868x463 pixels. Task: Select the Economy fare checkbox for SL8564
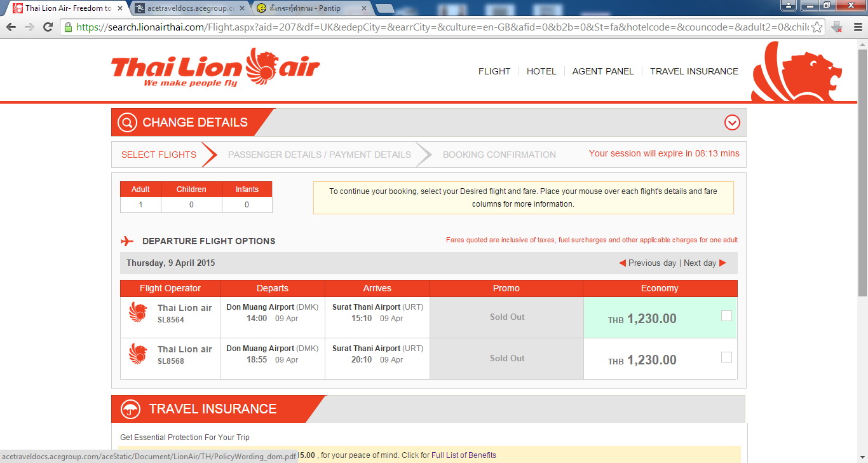tap(726, 316)
